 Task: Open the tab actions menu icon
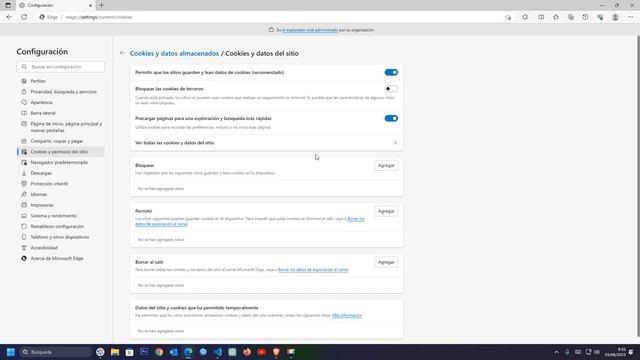pos(8,5)
